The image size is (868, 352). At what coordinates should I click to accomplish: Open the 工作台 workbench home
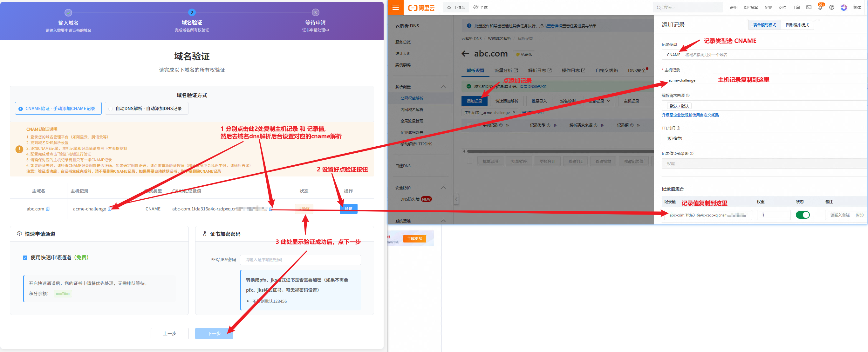point(455,7)
